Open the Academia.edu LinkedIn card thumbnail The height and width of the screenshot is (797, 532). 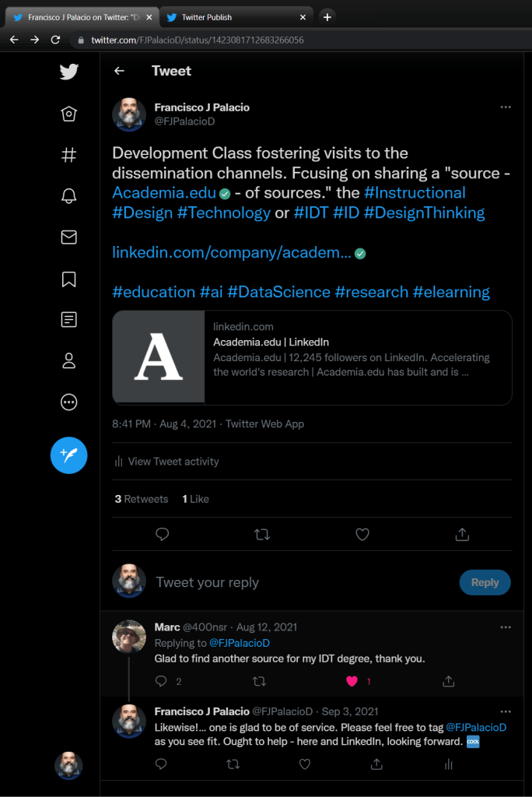click(159, 358)
